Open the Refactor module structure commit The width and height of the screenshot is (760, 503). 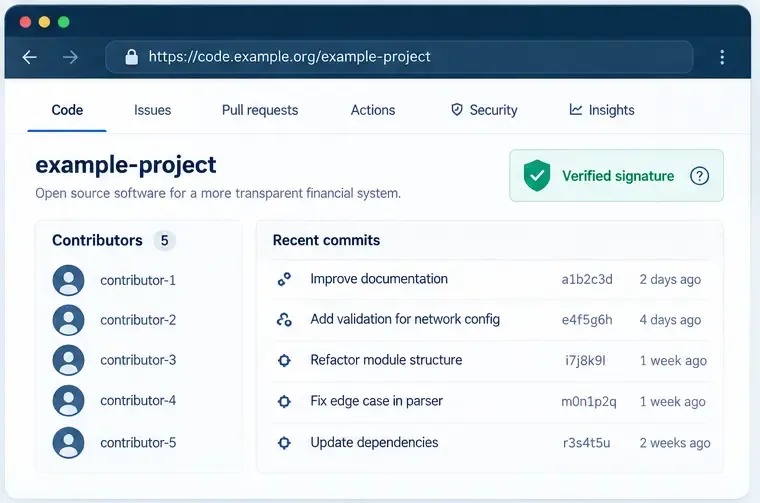coord(386,360)
